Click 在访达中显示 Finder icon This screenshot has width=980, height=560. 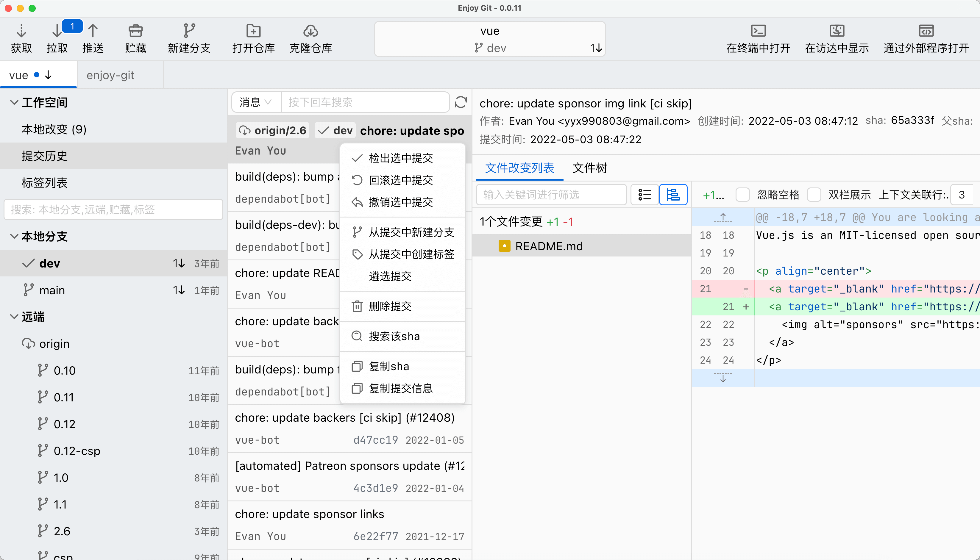837,31
